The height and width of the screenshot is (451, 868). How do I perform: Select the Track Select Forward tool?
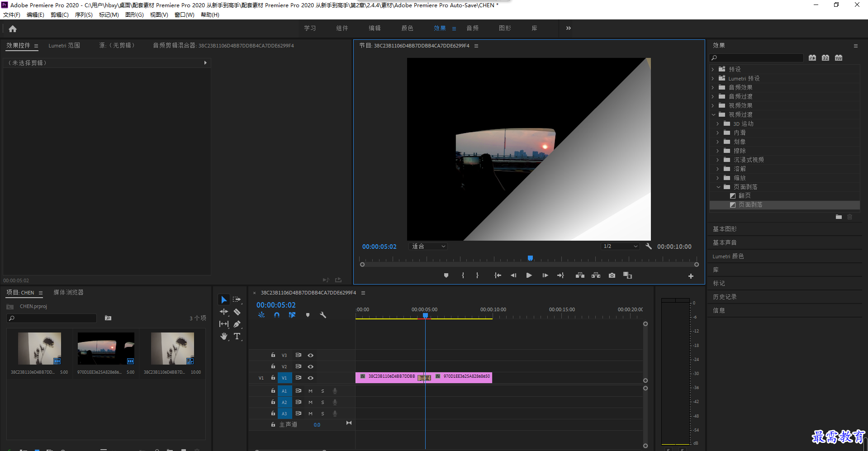point(237,299)
